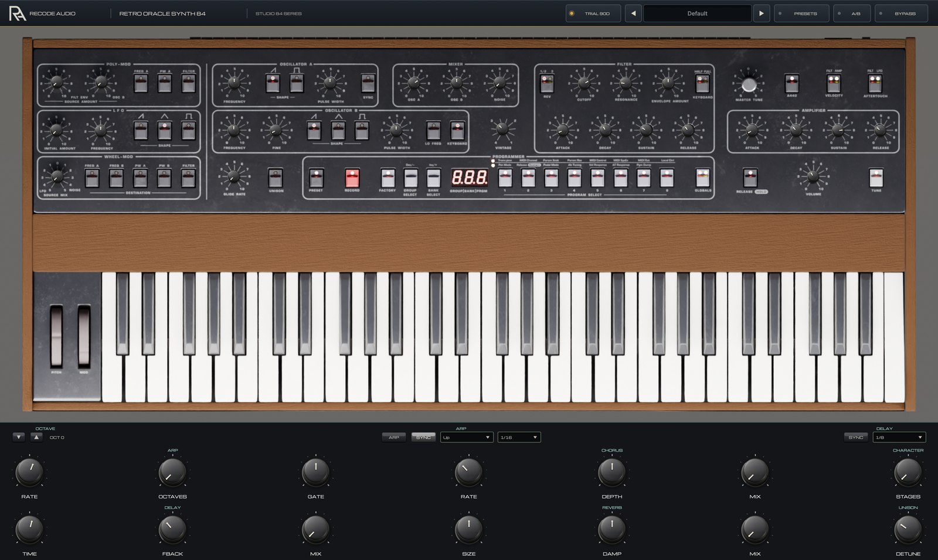The image size is (938, 560).
Task: Raise octave with the up arrow
Action: tap(36, 437)
